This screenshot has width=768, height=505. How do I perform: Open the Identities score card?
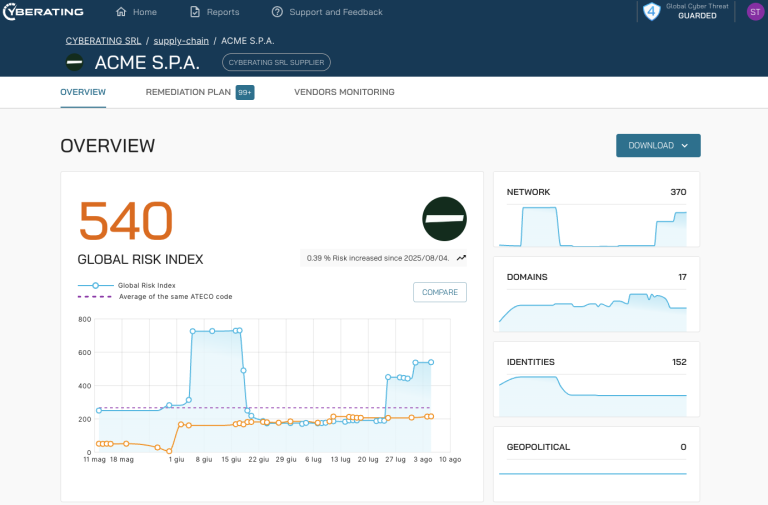point(596,381)
